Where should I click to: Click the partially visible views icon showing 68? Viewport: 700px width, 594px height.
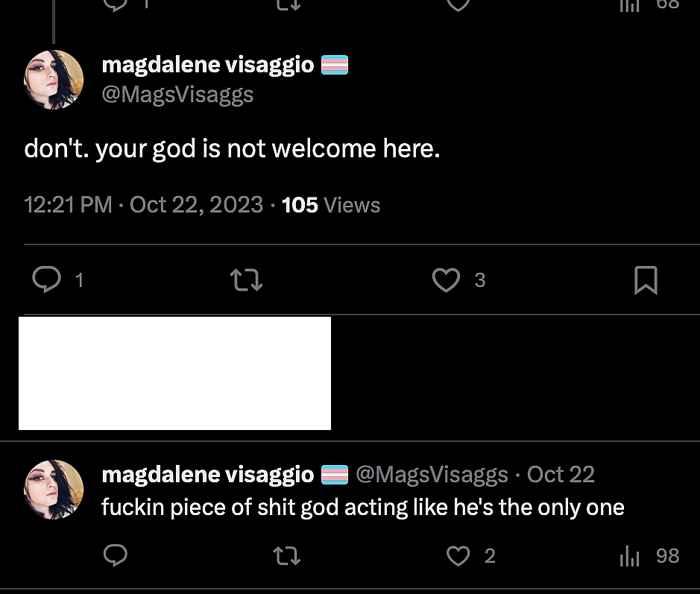(x=631, y=4)
